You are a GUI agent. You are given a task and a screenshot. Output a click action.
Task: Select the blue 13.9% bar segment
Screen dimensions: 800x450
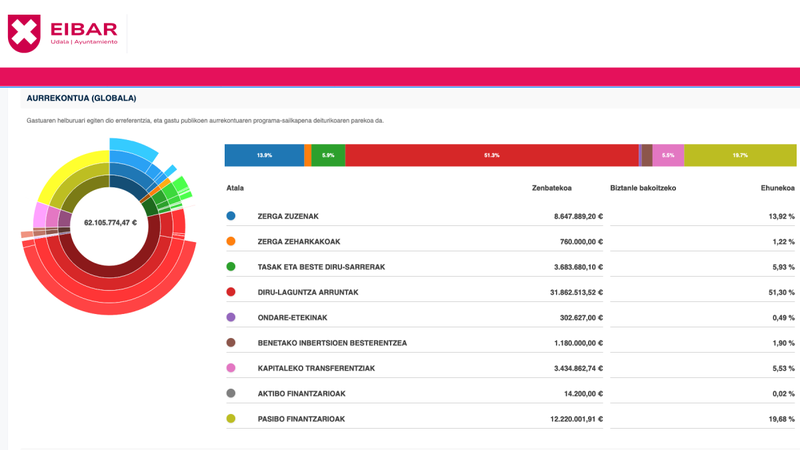pos(264,155)
